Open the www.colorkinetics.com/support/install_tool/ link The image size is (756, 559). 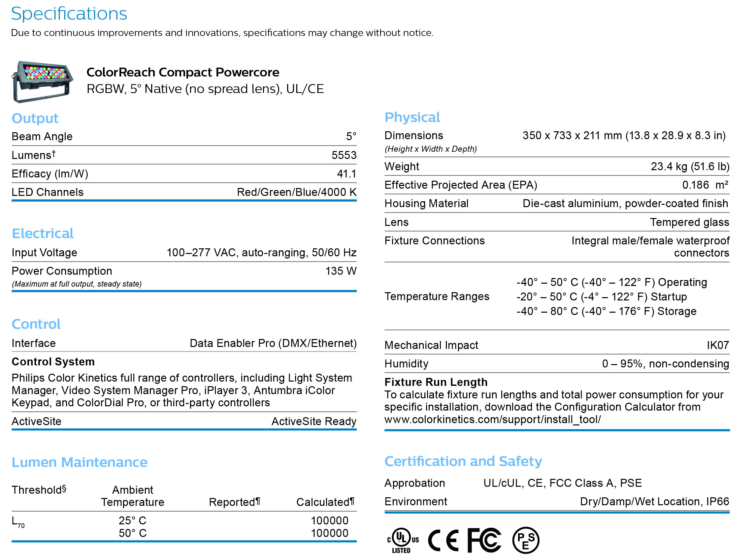[x=493, y=419]
